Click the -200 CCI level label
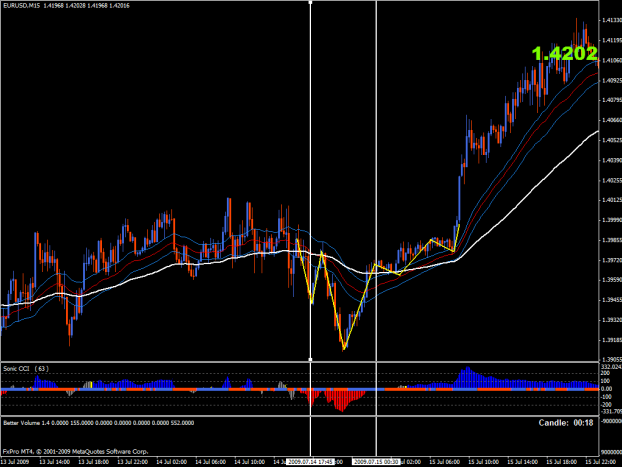The image size is (622, 468). [x=606, y=405]
